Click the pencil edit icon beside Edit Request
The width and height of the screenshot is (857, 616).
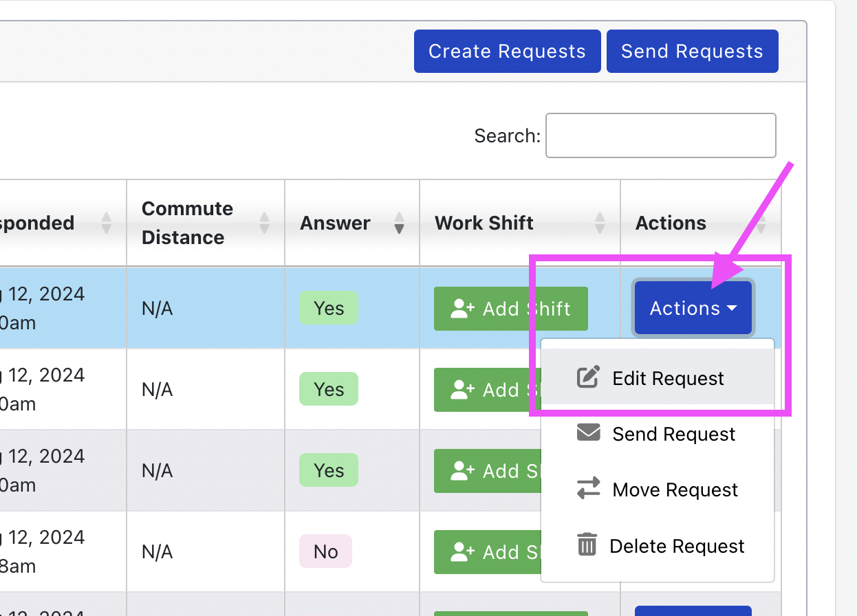coord(588,377)
